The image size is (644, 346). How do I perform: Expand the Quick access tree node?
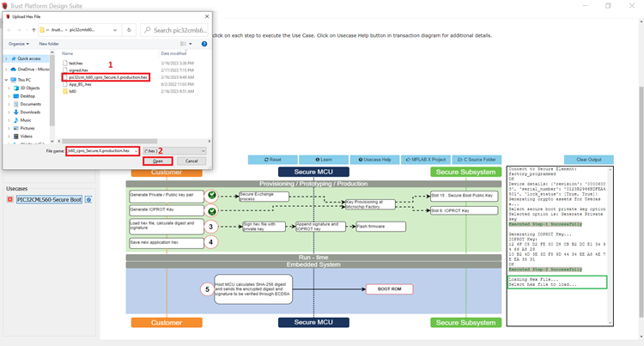(6, 58)
